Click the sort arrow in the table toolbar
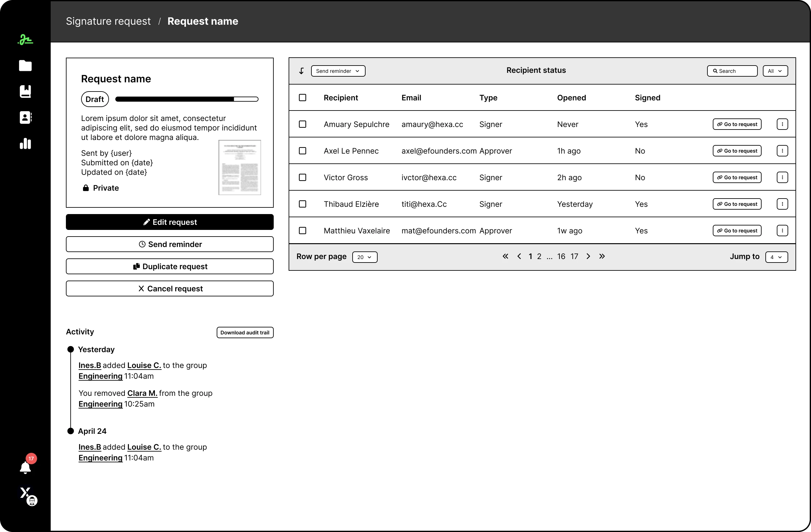The height and width of the screenshot is (532, 811). click(x=301, y=71)
